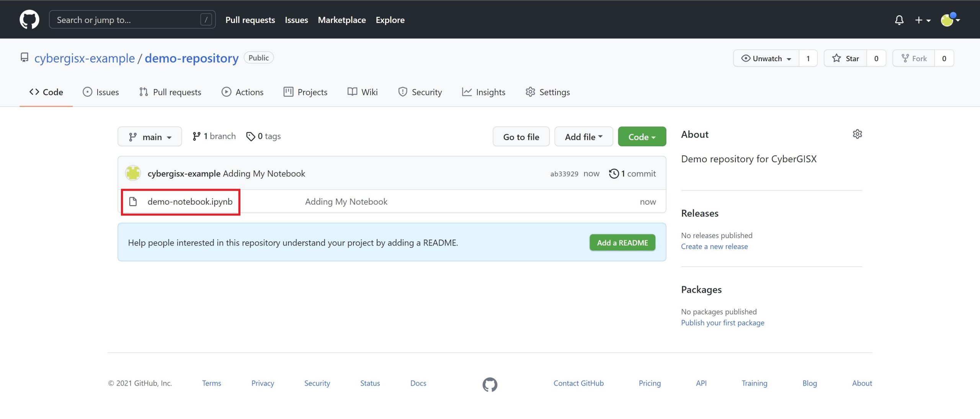Viewport: 980px width, 419px height.
Task: Open the notifications bell
Action: pos(899,20)
